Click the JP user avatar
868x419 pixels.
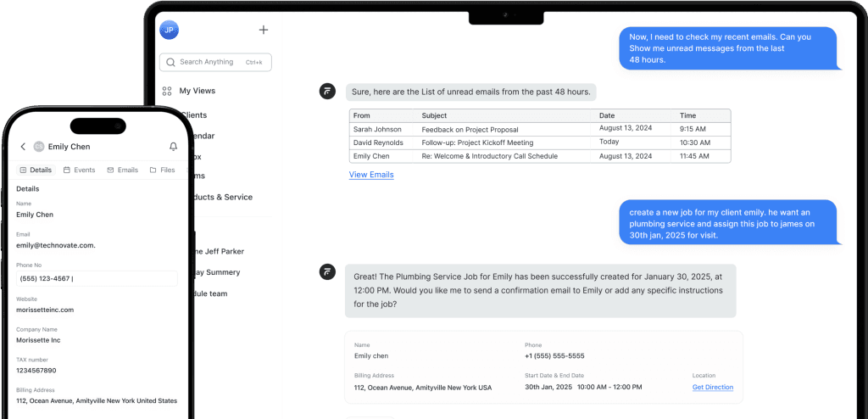pyautogui.click(x=169, y=30)
